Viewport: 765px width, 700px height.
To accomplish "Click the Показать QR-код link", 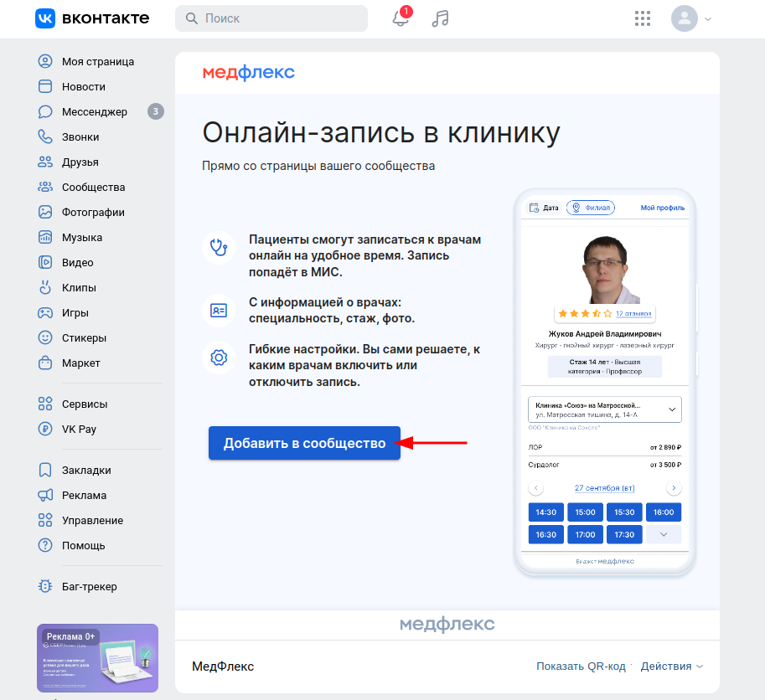I will (x=581, y=667).
